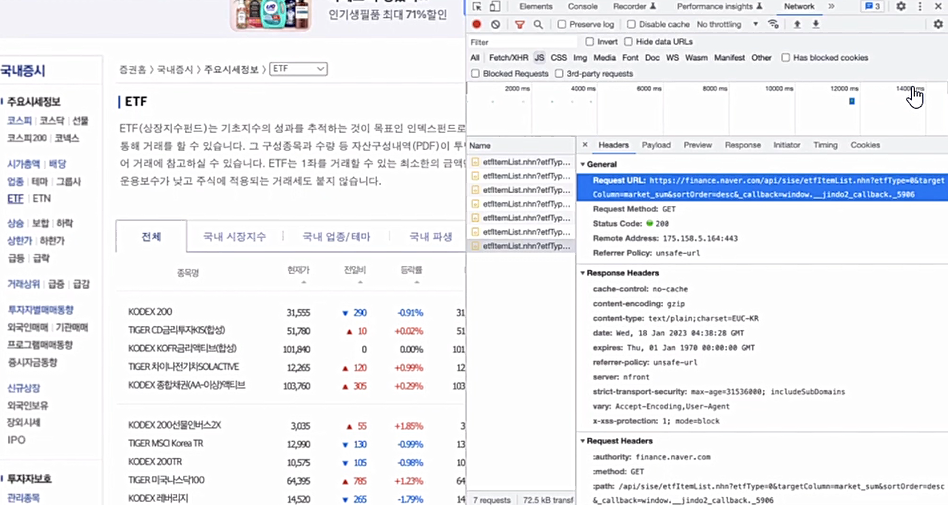Open the TIGER 미국나스닥100 ETF link
948x505 pixels.
click(x=166, y=480)
